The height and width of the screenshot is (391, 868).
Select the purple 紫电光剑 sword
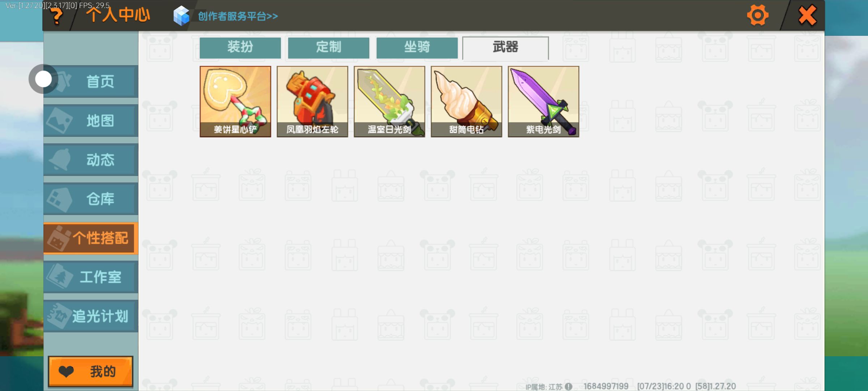coord(544,101)
